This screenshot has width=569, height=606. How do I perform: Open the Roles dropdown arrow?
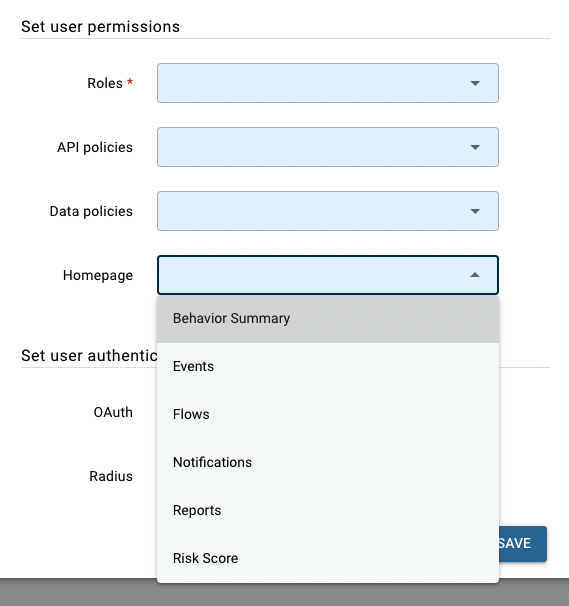[475, 83]
